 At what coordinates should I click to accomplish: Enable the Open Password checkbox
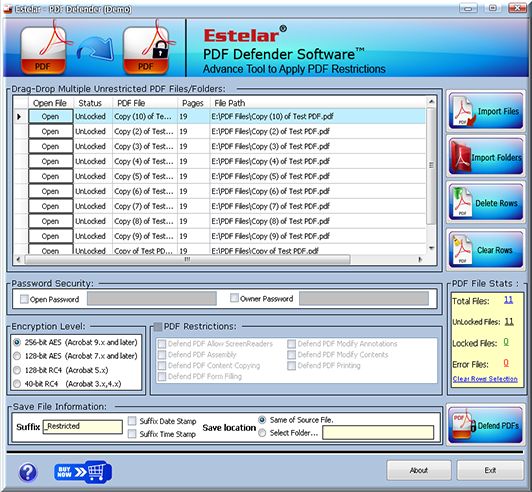[24, 299]
